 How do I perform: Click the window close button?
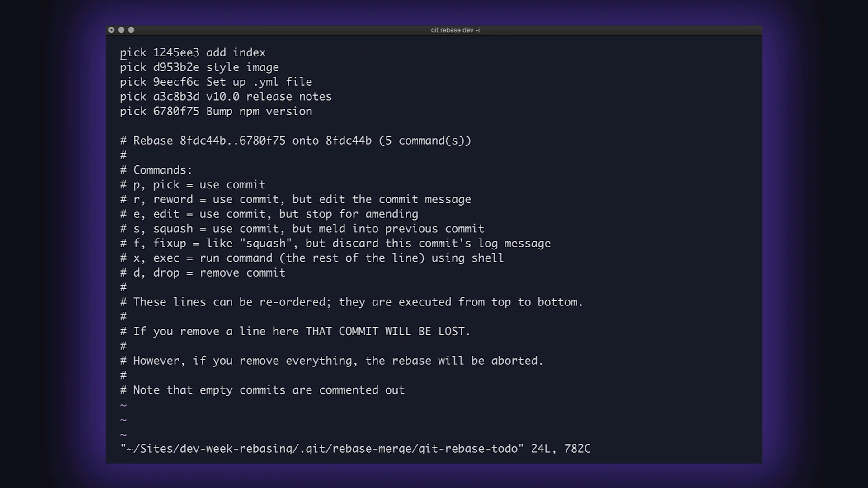111,30
